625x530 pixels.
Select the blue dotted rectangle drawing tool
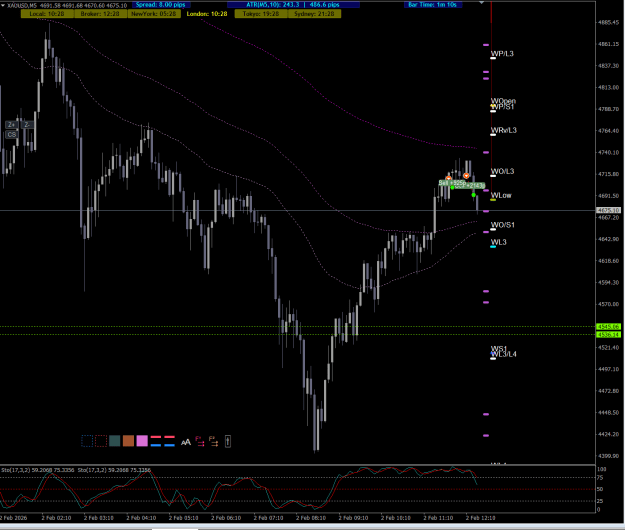tap(87, 441)
